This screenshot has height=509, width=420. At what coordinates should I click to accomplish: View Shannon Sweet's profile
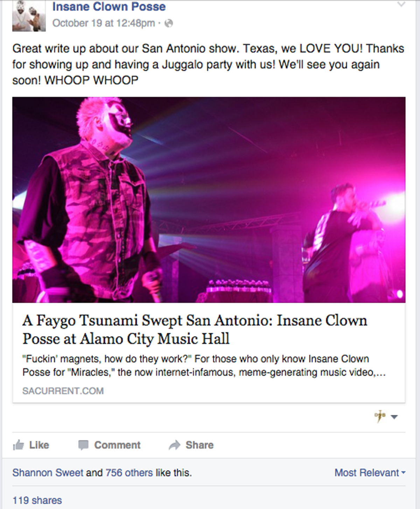pyautogui.click(x=48, y=473)
